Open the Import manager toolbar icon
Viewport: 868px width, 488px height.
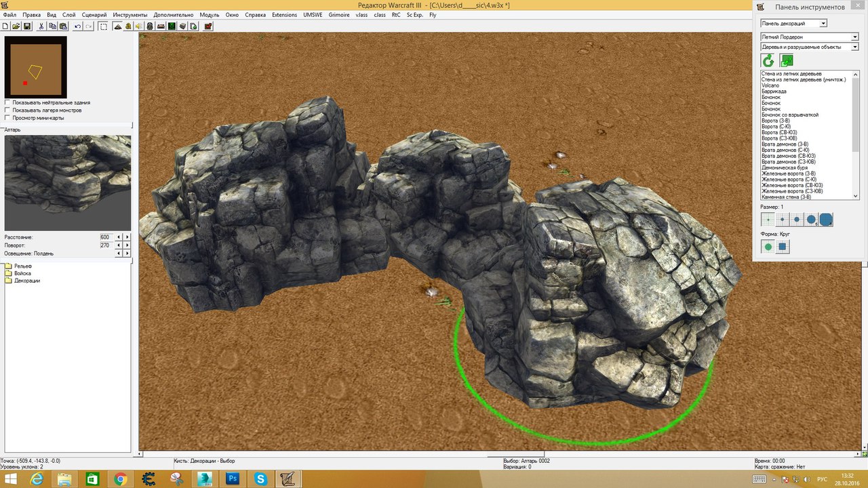click(x=193, y=26)
